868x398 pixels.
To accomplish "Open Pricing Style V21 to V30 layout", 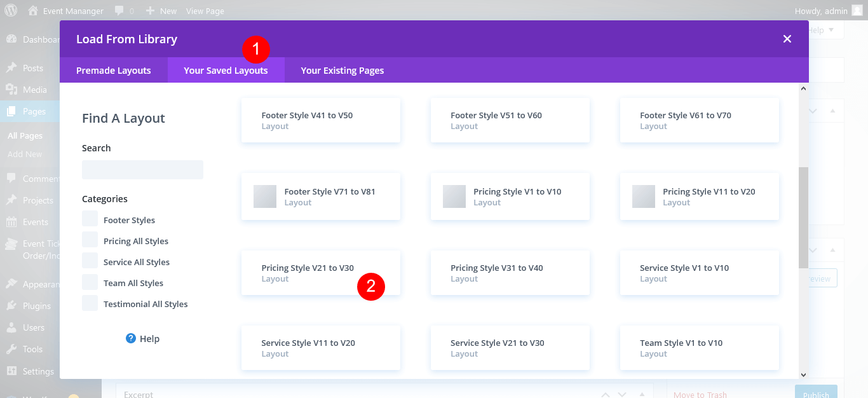I will pyautogui.click(x=321, y=273).
